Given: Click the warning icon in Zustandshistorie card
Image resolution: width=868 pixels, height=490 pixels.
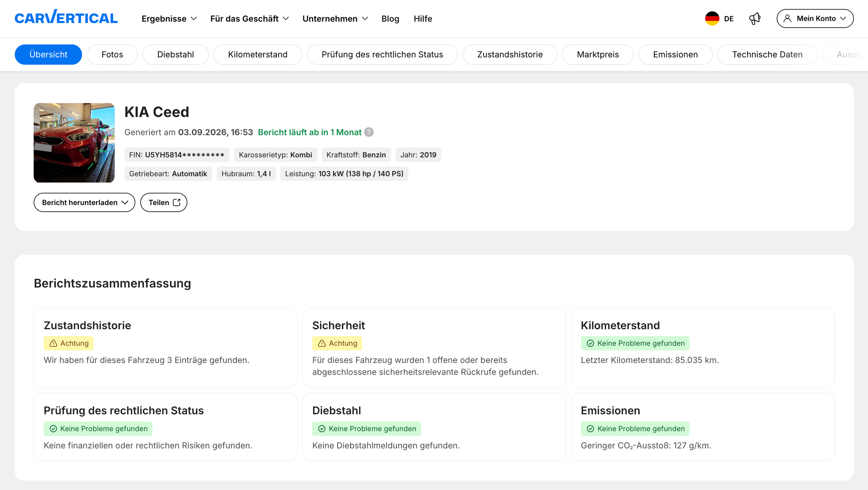Looking at the screenshot, I should 53,343.
